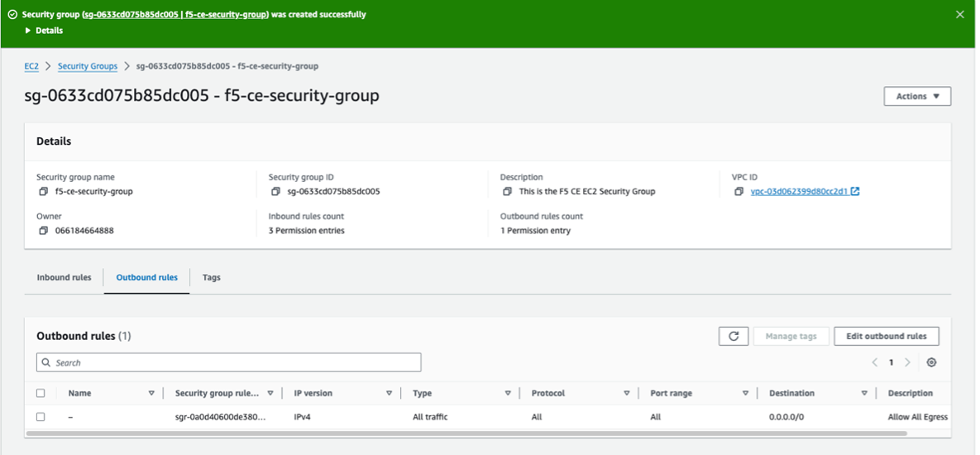Image resolution: width=980 pixels, height=455 pixels.
Task: Click the success checkmark icon in banner
Action: click(12, 14)
